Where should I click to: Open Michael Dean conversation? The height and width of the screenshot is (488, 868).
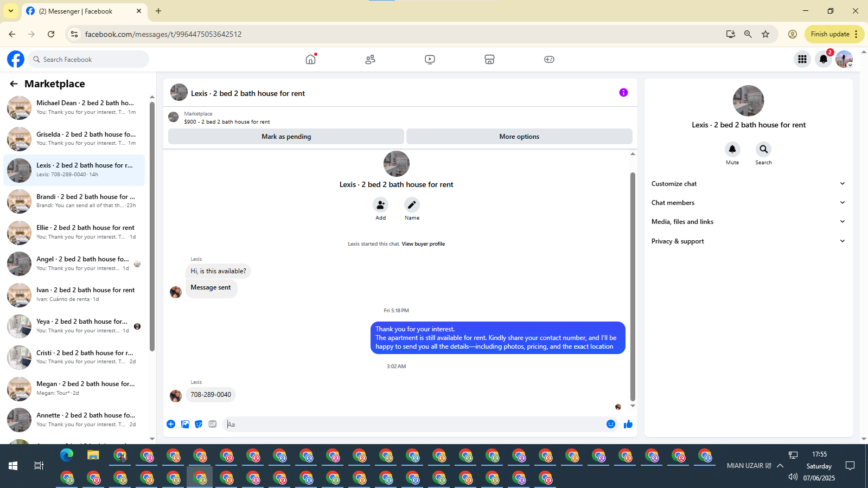click(74, 107)
